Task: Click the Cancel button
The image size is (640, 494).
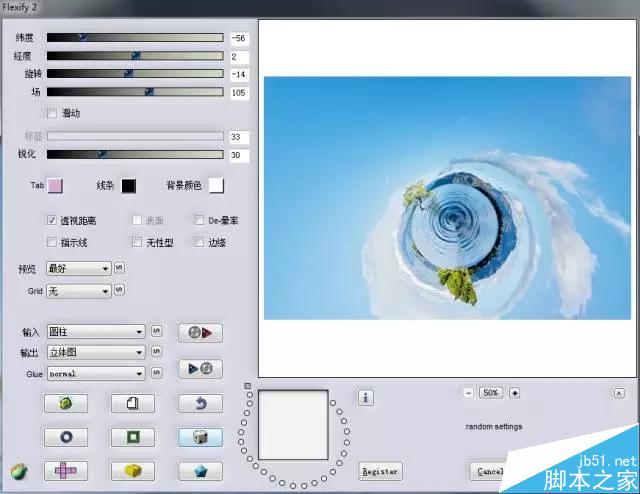Action: click(x=490, y=472)
